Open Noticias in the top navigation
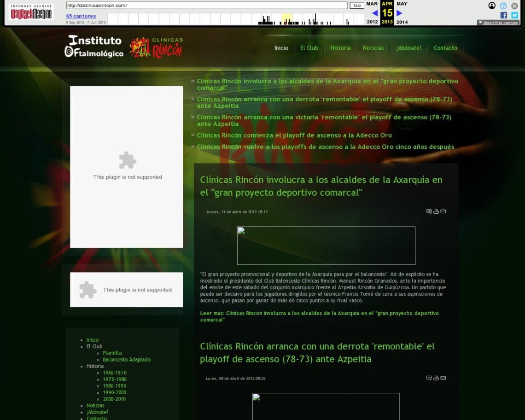525x420 pixels. 373,48
